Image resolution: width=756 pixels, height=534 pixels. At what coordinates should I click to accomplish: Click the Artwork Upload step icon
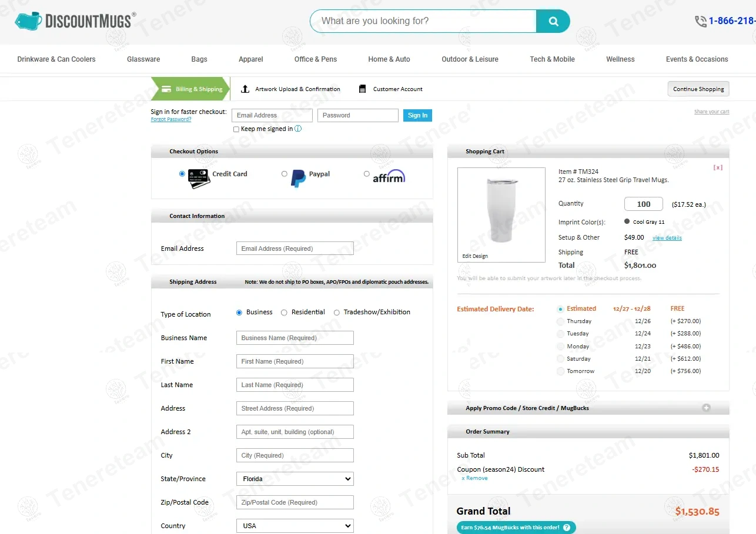click(x=245, y=89)
